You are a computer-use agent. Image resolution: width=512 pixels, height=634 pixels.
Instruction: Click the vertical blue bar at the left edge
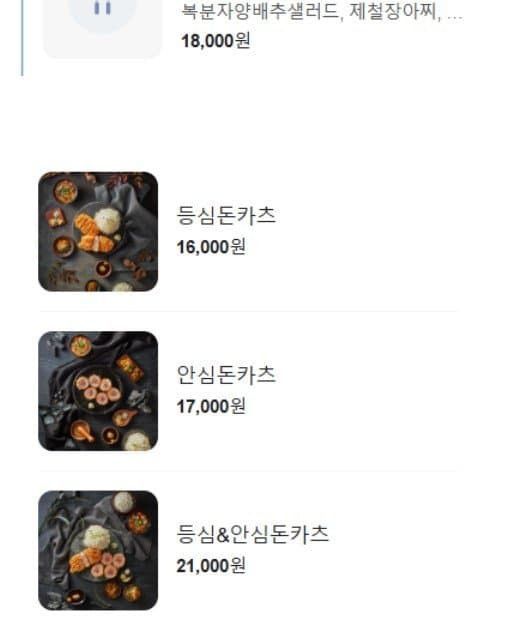(x=22, y=38)
